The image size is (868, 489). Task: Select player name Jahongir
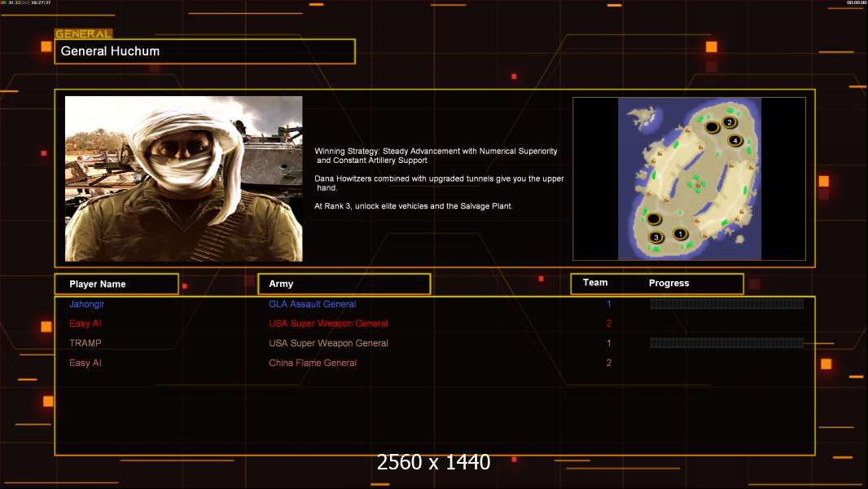[87, 304]
